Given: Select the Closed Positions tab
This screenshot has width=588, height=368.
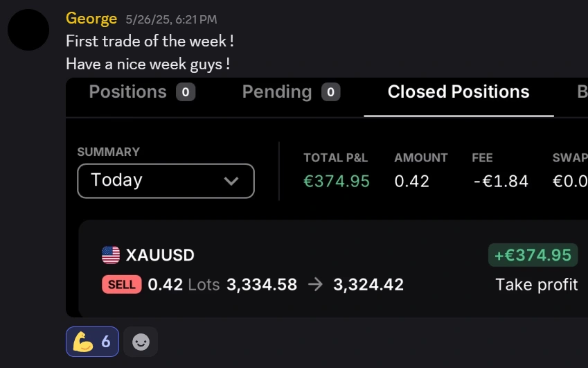Looking at the screenshot, I should point(458,92).
